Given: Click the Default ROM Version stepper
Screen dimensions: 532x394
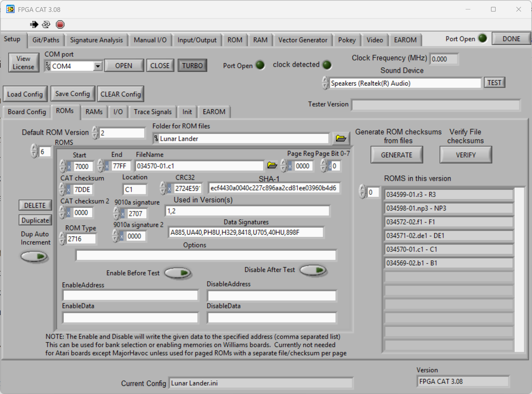Looking at the screenshot, I should 95,132.
